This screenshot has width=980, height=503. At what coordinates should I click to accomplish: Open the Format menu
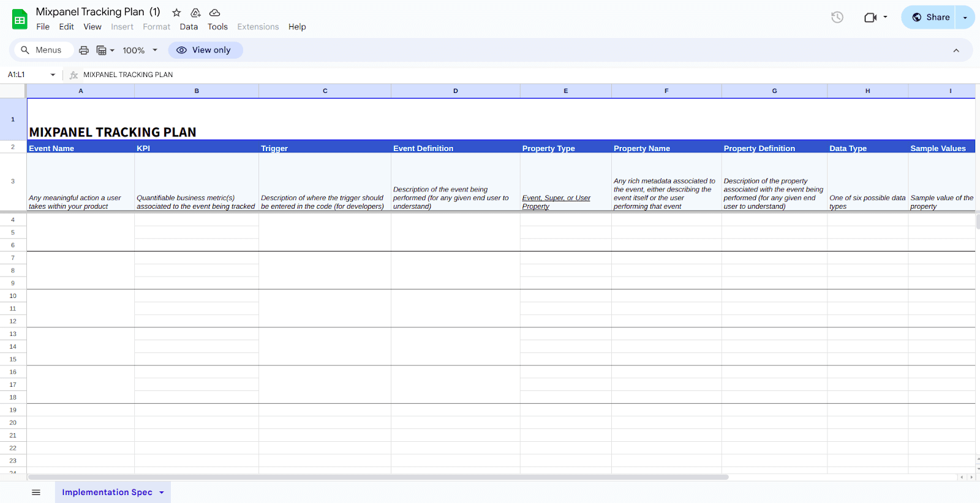tap(156, 27)
